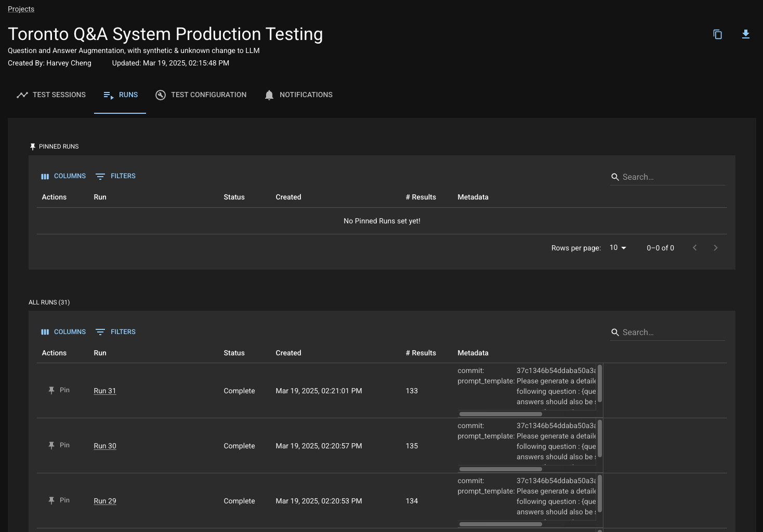Open the Run 31 link
The width and height of the screenshot is (763, 532).
pos(105,391)
